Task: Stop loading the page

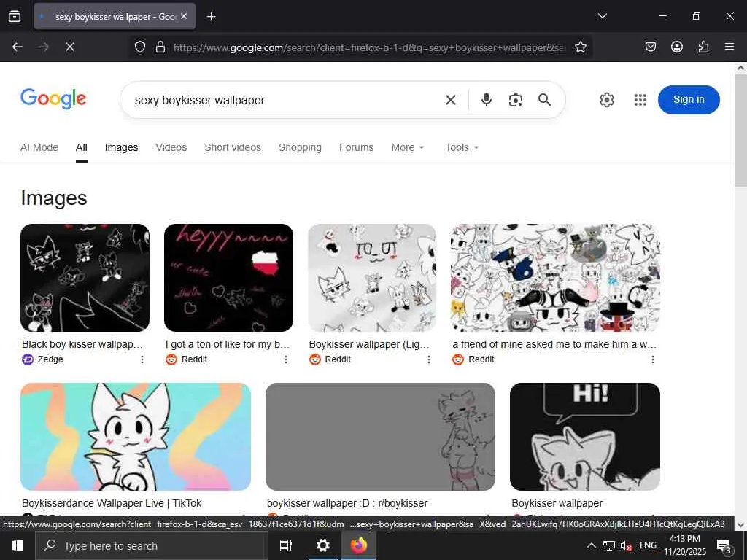Action: [x=69, y=47]
